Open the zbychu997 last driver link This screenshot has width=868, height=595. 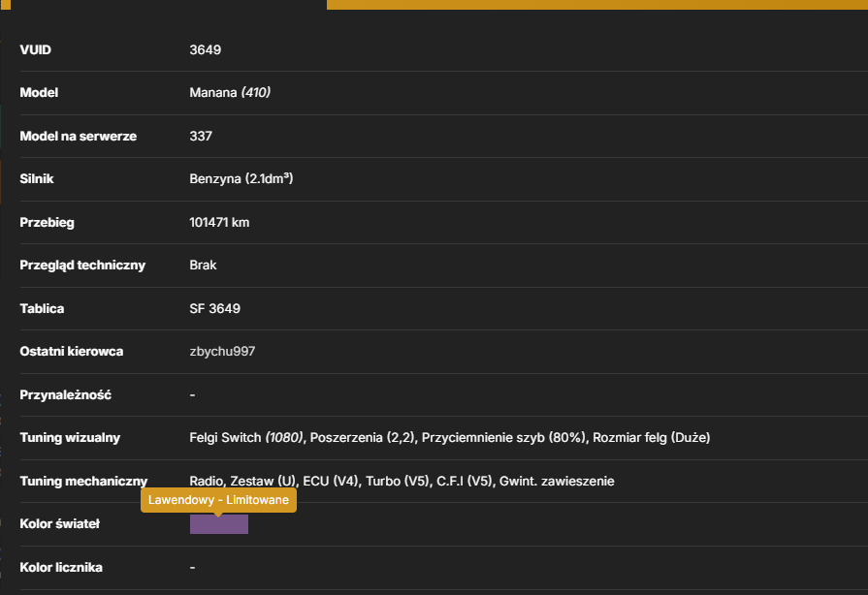[x=222, y=352]
